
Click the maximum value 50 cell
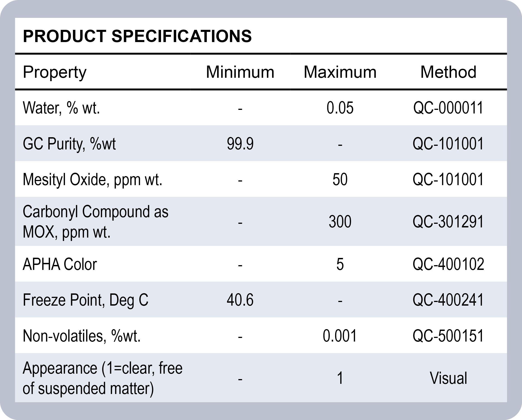340,179
